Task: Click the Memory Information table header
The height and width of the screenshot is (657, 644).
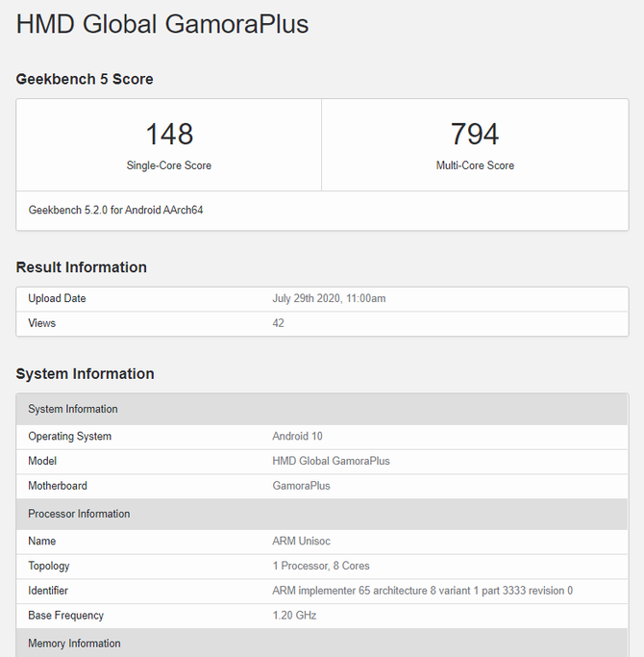Action: point(322,643)
